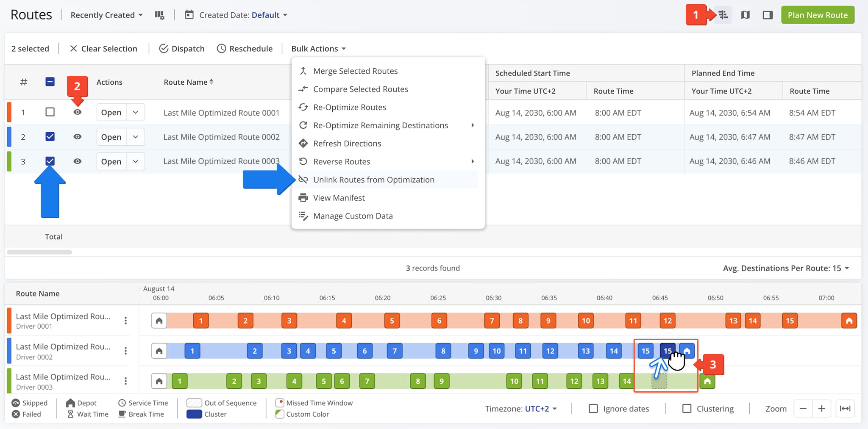Select stop 7 on the orange route

click(492, 321)
